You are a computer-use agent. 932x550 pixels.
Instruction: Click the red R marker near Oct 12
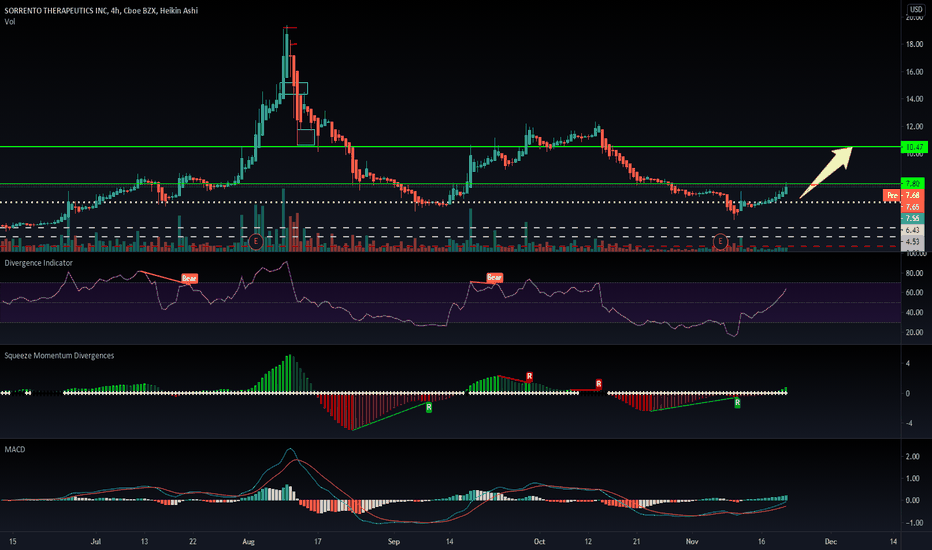[599, 384]
